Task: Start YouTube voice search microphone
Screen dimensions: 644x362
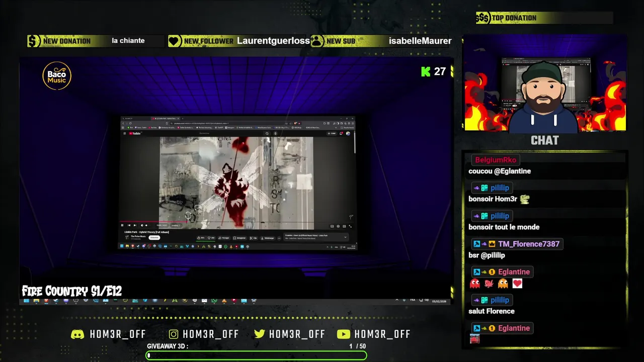Action: tap(275, 133)
